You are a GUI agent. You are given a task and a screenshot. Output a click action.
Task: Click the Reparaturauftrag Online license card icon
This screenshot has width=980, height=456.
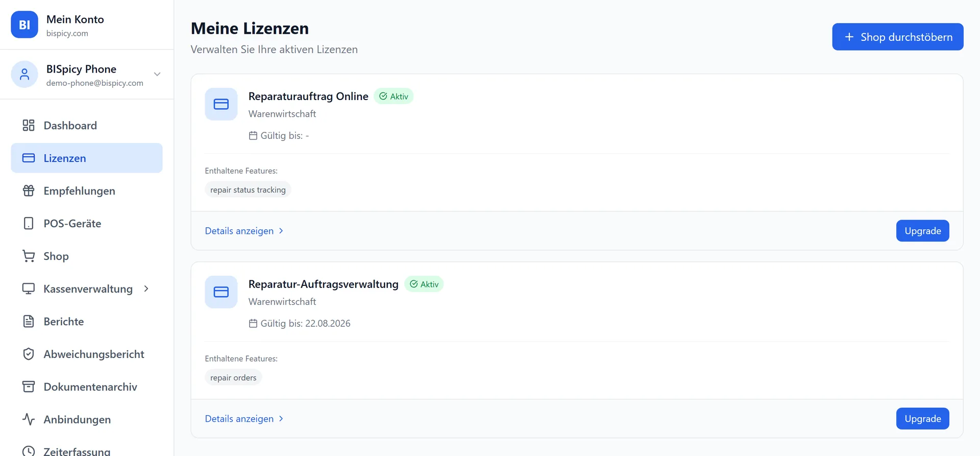[x=221, y=104]
